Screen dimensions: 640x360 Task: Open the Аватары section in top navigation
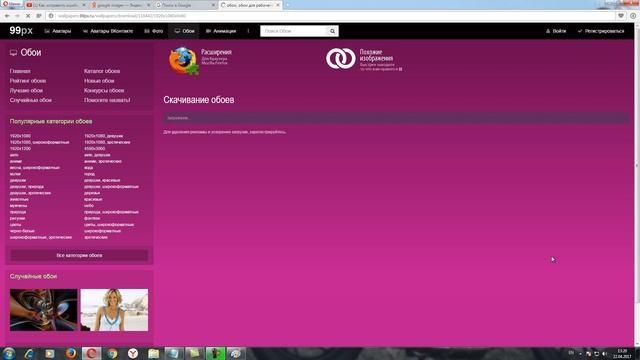click(58, 31)
